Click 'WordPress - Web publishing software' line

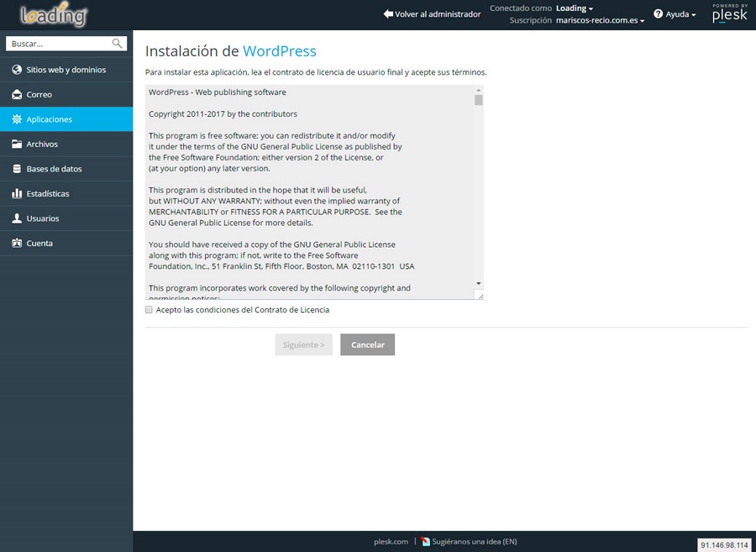point(217,92)
